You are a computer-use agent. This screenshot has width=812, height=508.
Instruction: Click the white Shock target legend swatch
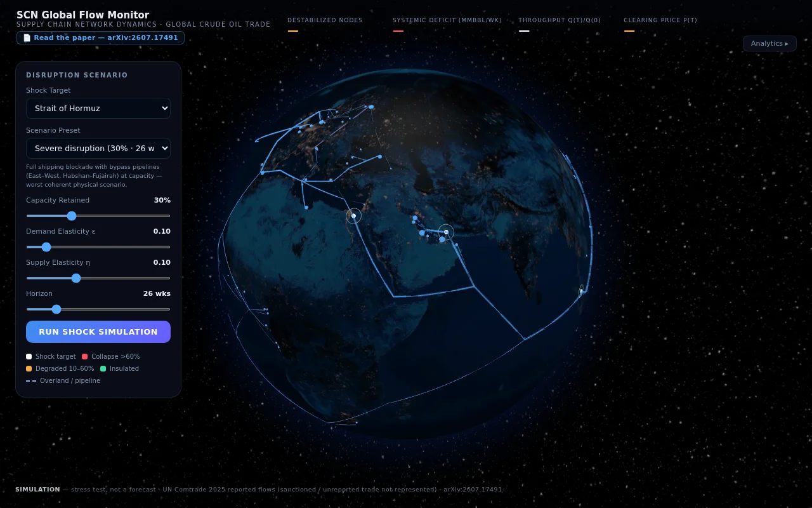(29, 357)
